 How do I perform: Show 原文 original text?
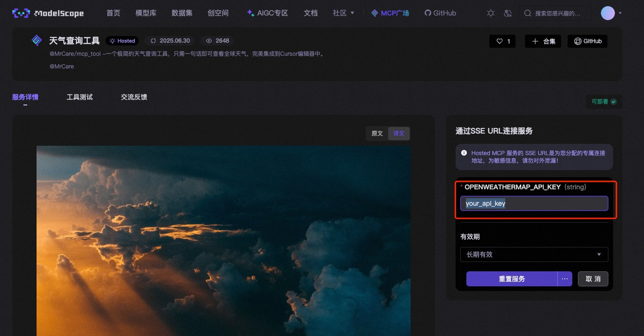377,134
